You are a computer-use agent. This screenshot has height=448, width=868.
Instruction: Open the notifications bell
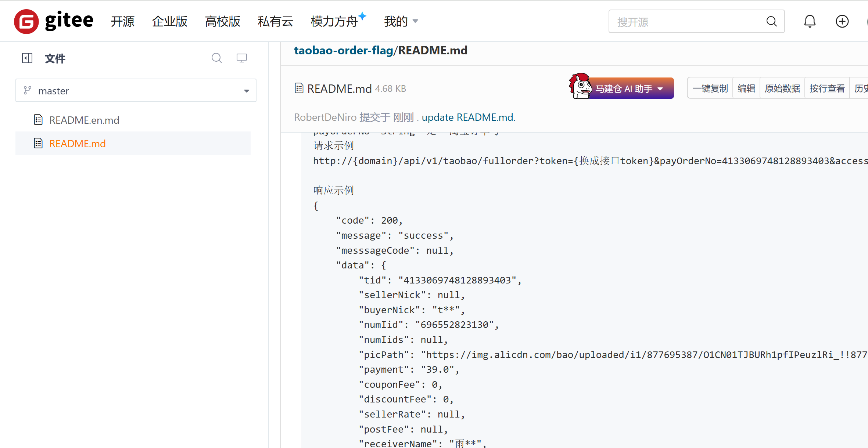(810, 22)
